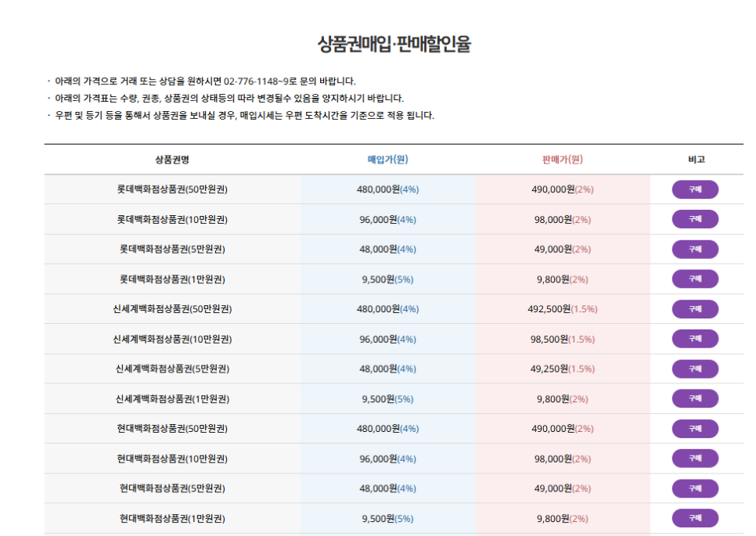This screenshot has width=756, height=536.
Task: Click 구매 button for 현대백화점상품권(10만원권)
Action: (695, 459)
